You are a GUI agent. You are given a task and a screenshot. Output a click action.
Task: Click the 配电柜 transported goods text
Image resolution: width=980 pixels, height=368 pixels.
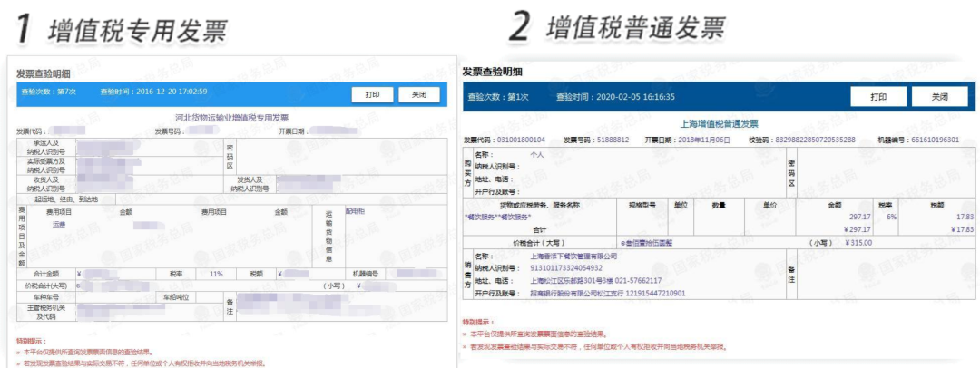[x=355, y=211]
